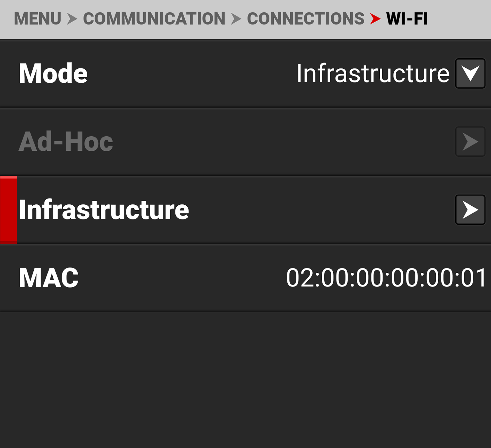Click the red arrow before WI-FI

pos(375,19)
